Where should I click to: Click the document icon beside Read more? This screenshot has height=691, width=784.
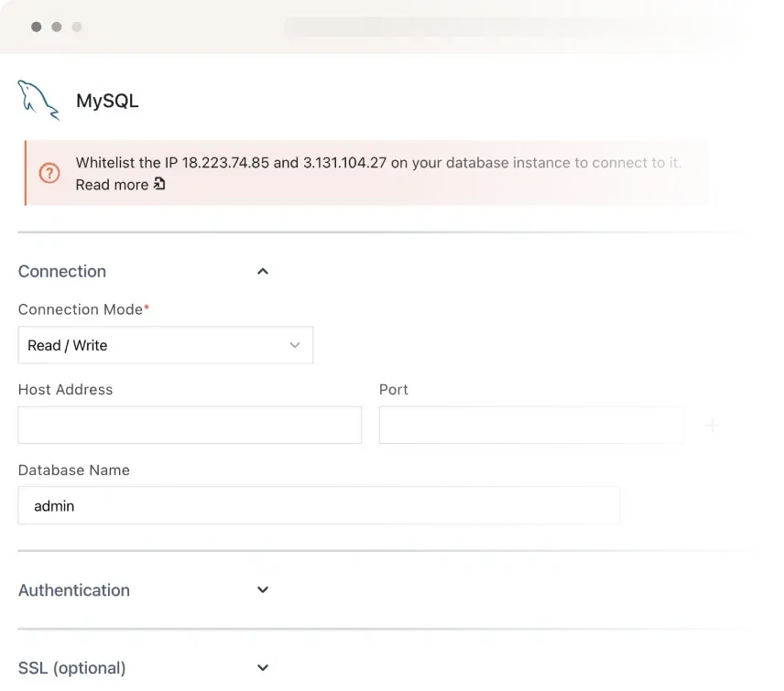click(x=159, y=183)
